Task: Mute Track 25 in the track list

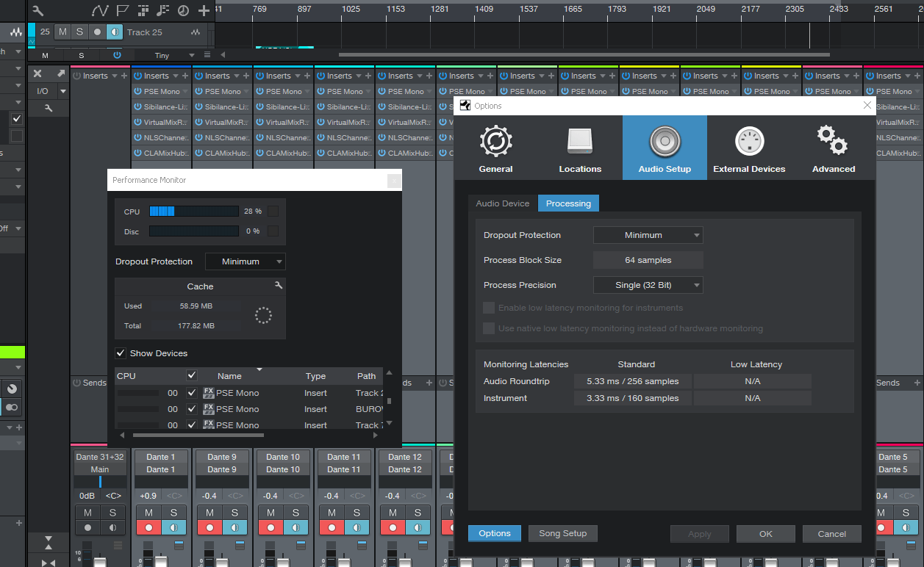Action: 62,32
